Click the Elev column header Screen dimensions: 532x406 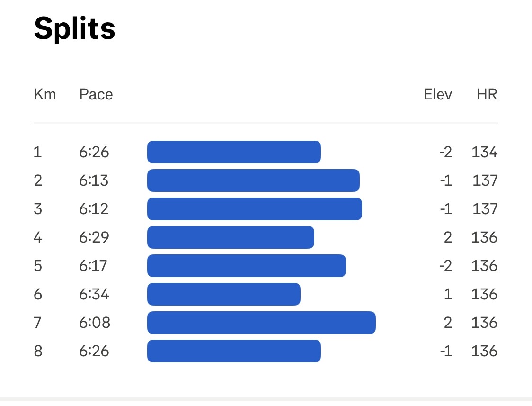click(x=438, y=94)
